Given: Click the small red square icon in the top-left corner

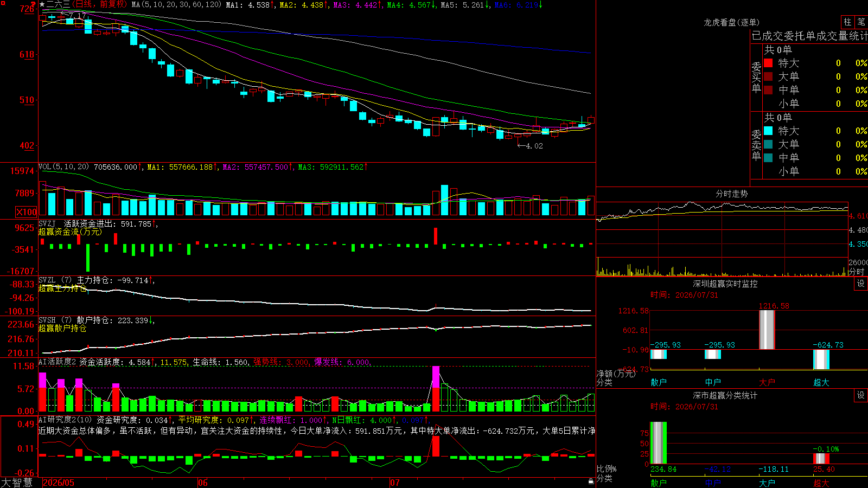Looking at the screenshot, I should coord(3,3).
